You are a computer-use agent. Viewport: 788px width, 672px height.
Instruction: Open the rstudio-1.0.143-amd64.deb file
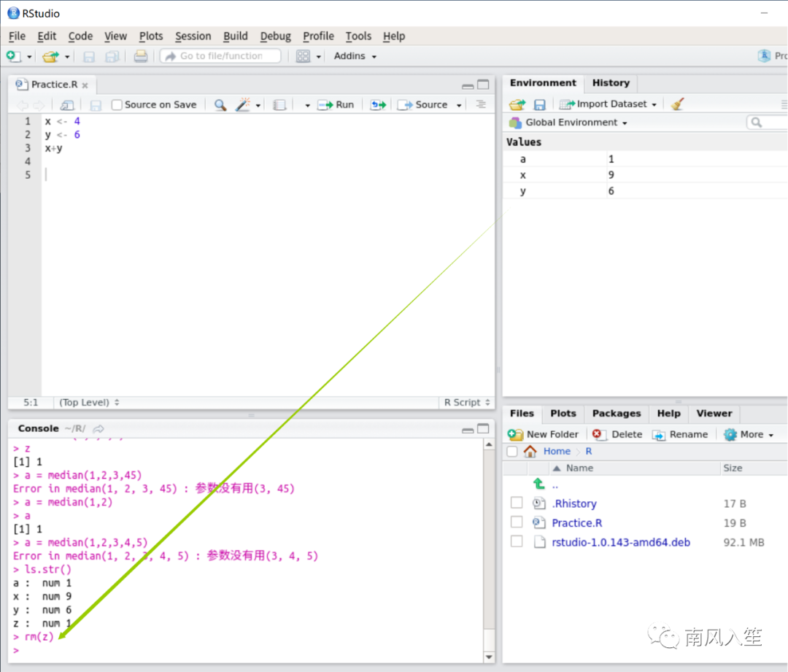621,542
